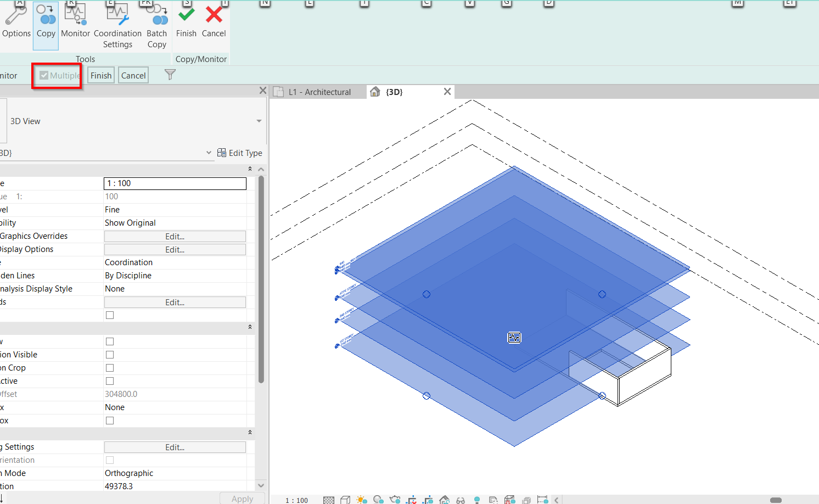Open Coordination Settings

[117, 25]
